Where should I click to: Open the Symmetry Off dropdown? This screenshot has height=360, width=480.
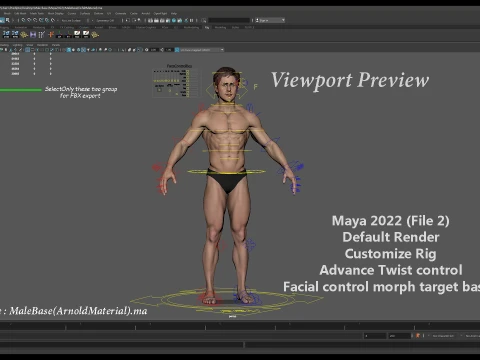(x=106, y=20)
